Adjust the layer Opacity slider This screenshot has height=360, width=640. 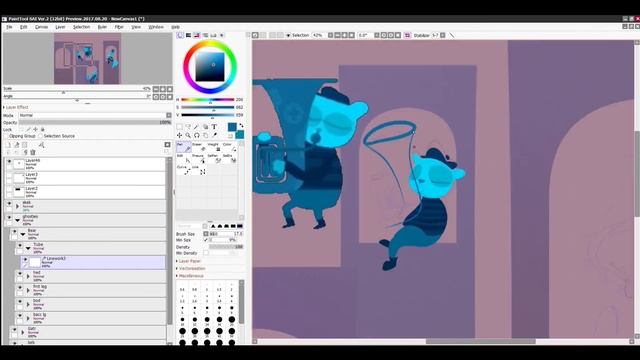tap(95, 122)
